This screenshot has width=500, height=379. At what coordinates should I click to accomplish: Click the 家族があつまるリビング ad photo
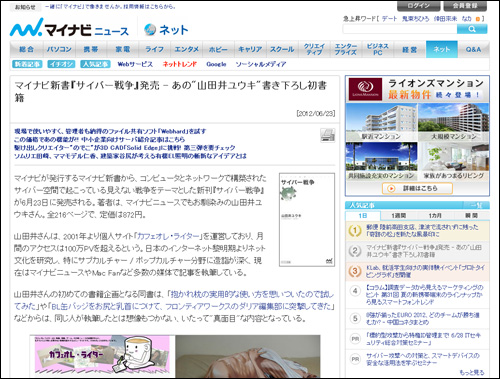coord(454,162)
